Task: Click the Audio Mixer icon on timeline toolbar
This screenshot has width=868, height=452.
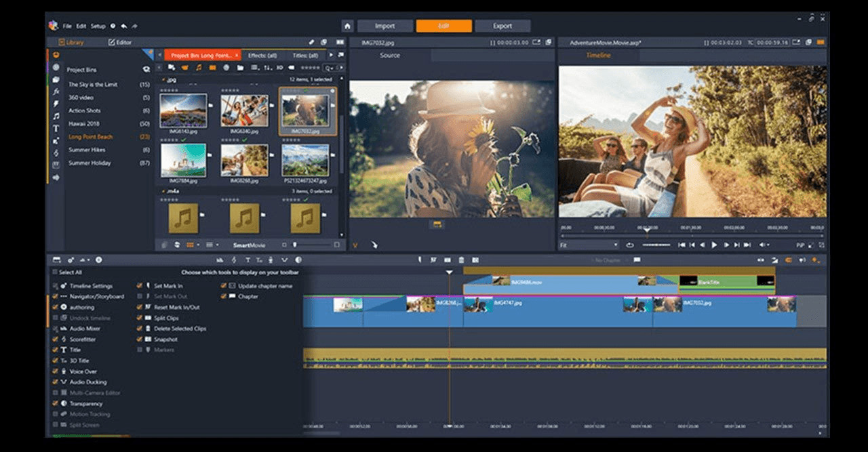Action: [x=220, y=260]
